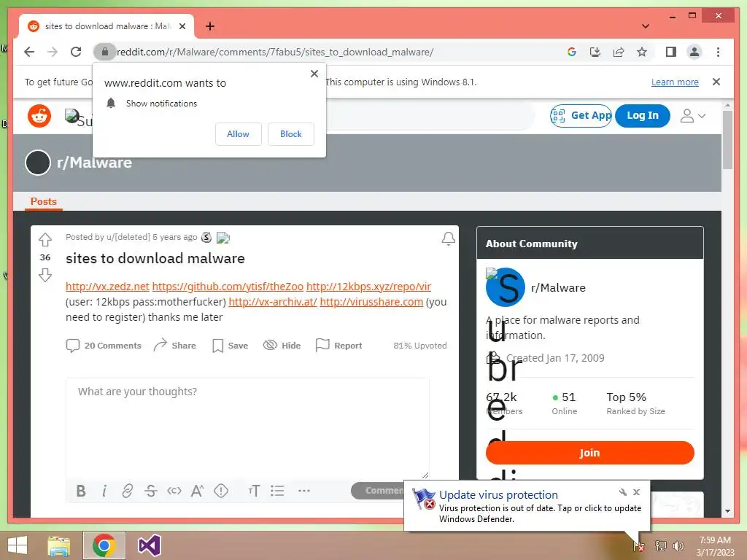Open File Explorer from the taskbar
The width and height of the screenshot is (747, 560).
59,545
